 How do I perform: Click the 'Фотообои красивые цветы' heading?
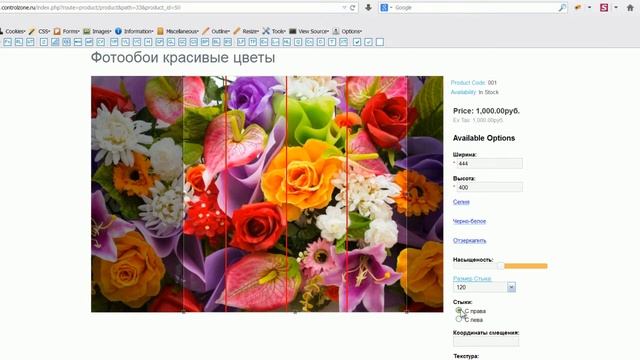183,58
